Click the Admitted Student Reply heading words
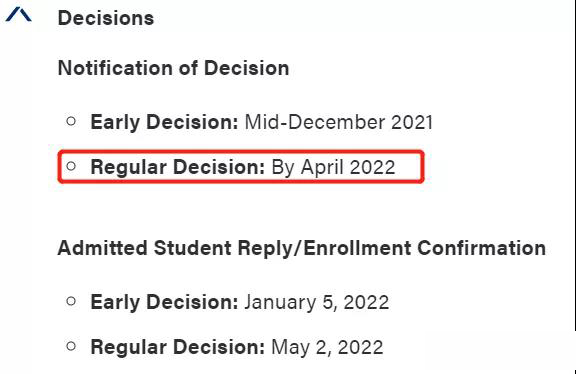This screenshot has width=576, height=374. pyautogui.click(x=174, y=248)
